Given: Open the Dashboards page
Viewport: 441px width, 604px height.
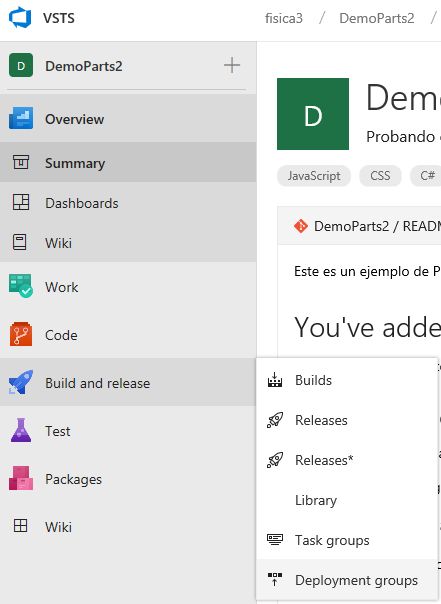Looking at the screenshot, I should click(128, 203).
